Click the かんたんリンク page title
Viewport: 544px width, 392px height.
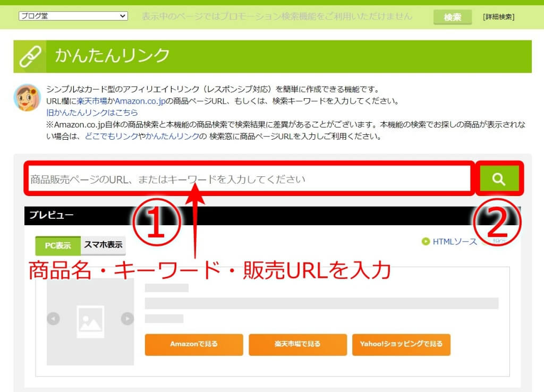point(113,55)
